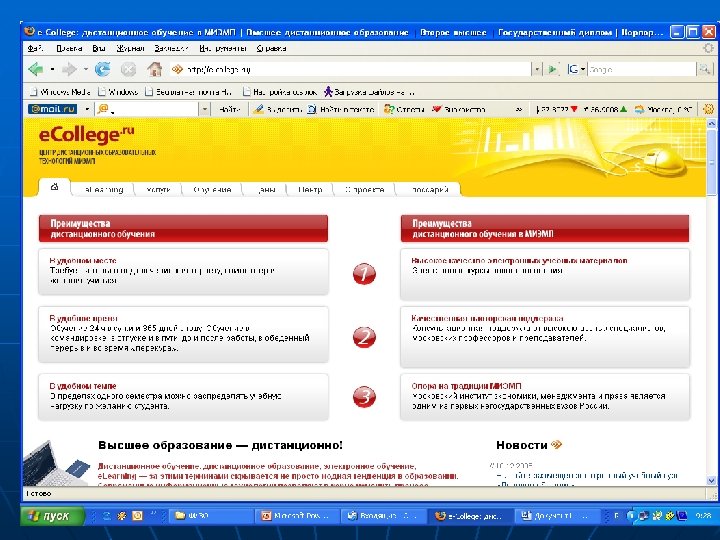The image size is (720, 540).
Task: Click into the address bar URL field
Action: 350,69
